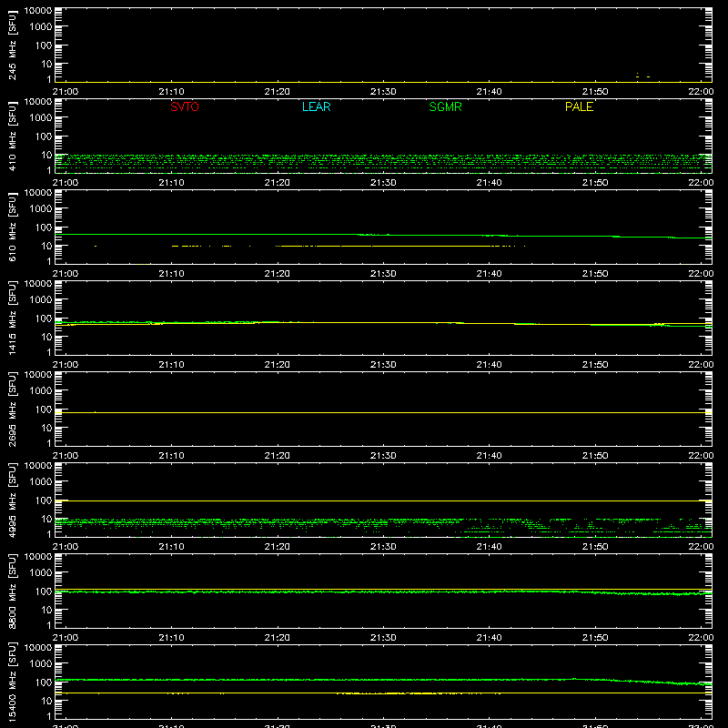The width and height of the screenshot is (728, 728).
Task: Click the 1000 y-tick of 410 MHz plot
Action: [41, 118]
